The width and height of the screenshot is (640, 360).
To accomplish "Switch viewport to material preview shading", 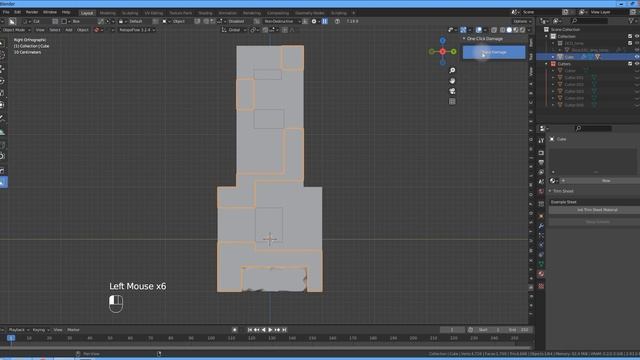I will point(516,30).
